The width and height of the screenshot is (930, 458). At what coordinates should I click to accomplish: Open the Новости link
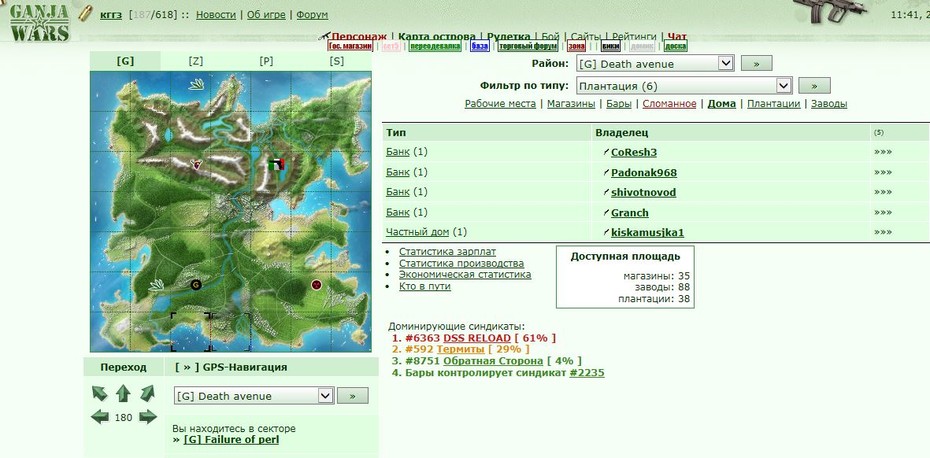coord(216,15)
